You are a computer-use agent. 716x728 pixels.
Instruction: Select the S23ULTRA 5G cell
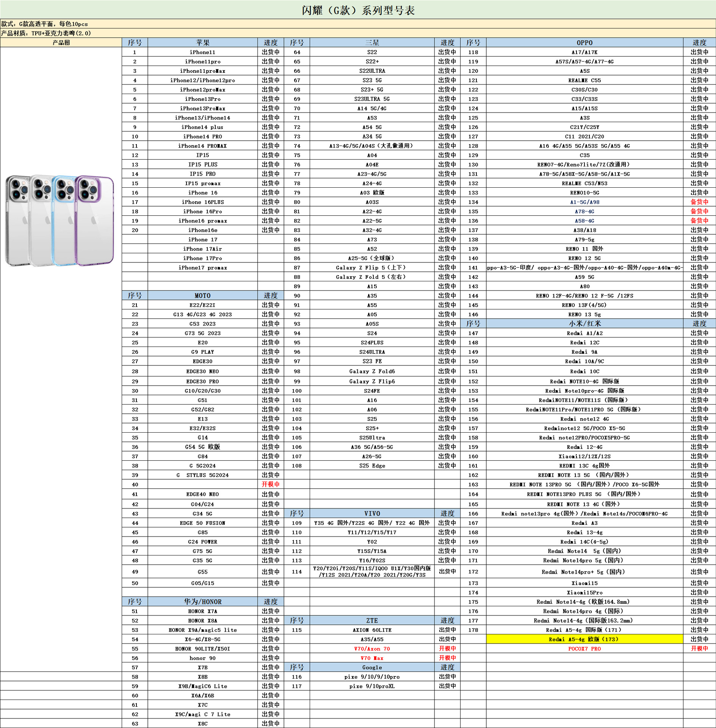372,99
